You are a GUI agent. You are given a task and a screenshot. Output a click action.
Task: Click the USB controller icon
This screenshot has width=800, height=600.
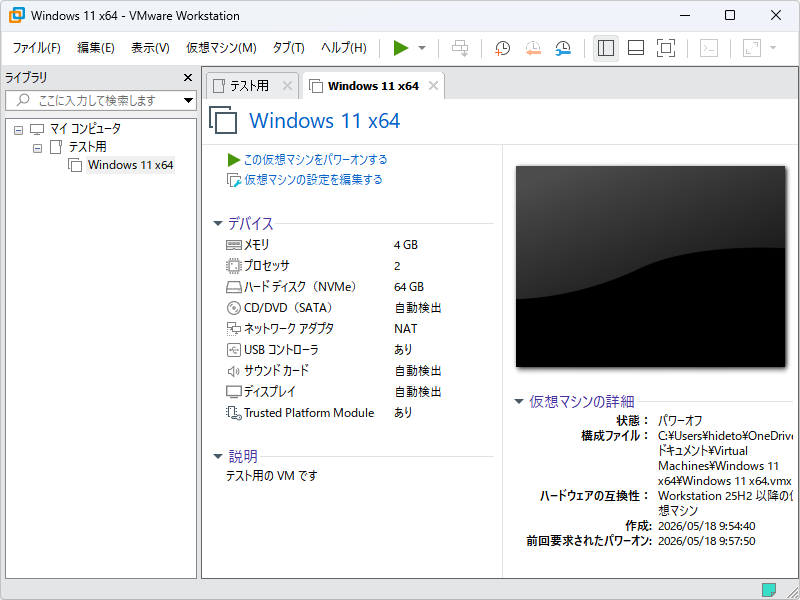click(233, 350)
